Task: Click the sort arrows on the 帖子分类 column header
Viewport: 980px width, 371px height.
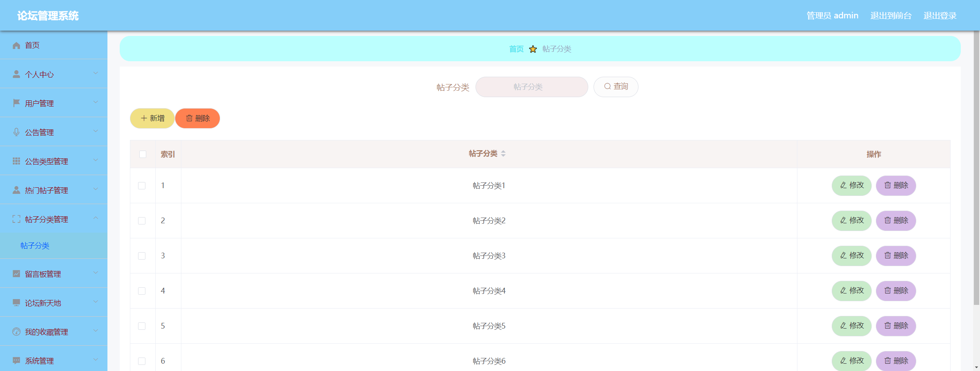Action: [503, 154]
